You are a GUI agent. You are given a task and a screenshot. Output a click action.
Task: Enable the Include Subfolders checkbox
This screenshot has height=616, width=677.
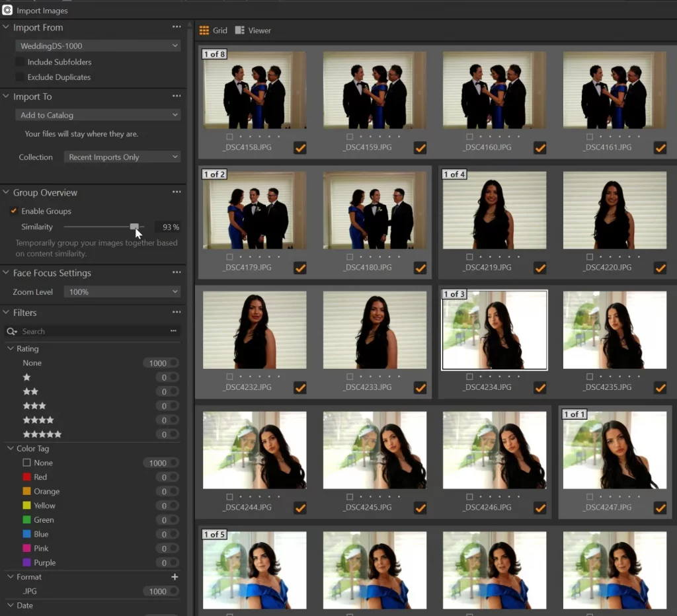click(x=21, y=61)
